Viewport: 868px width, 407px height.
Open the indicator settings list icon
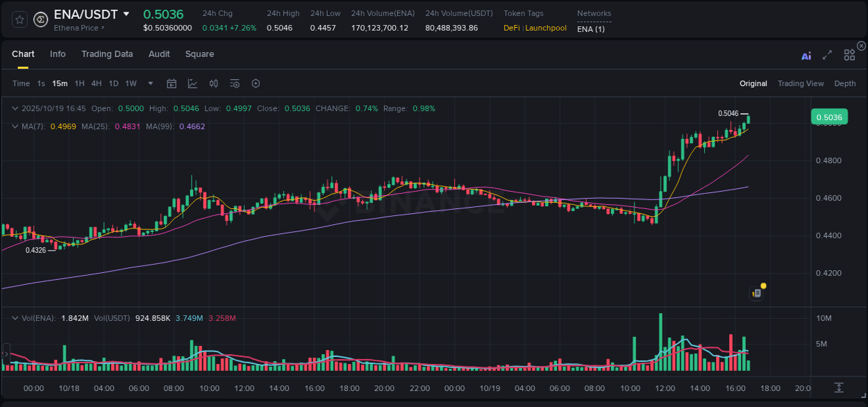(235, 83)
